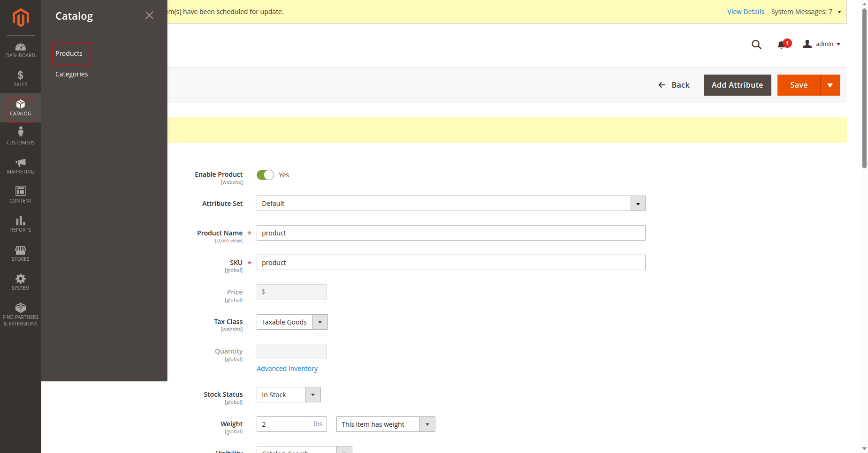This screenshot has height=453, width=868.
Task: Open the Customers sidebar menu
Action: (x=21, y=136)
